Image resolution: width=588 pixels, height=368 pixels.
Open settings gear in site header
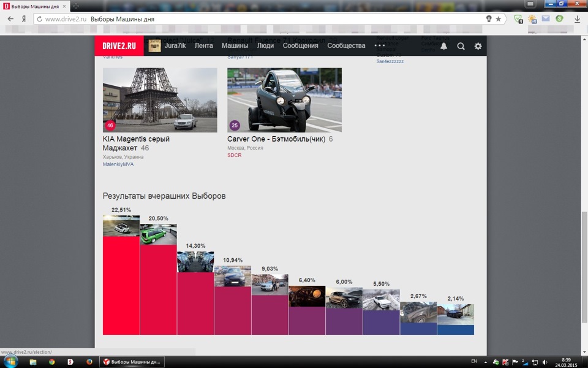(x=478, y=46)
